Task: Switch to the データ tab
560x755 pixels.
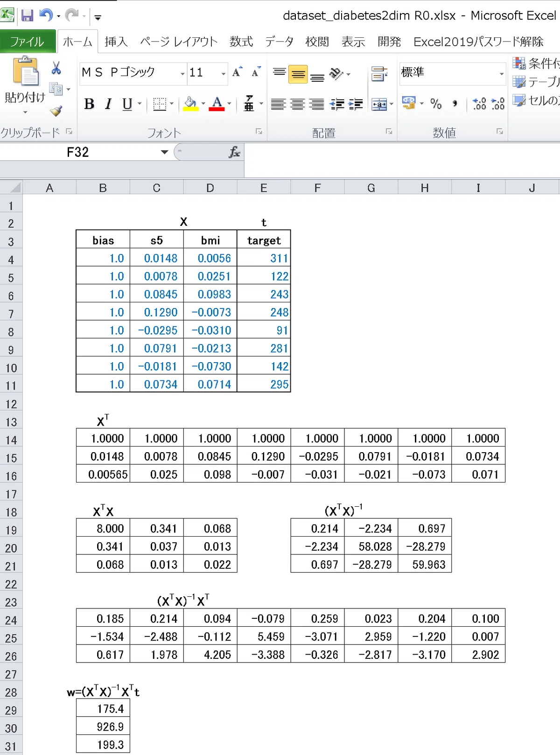Action: tap(280, 42)
